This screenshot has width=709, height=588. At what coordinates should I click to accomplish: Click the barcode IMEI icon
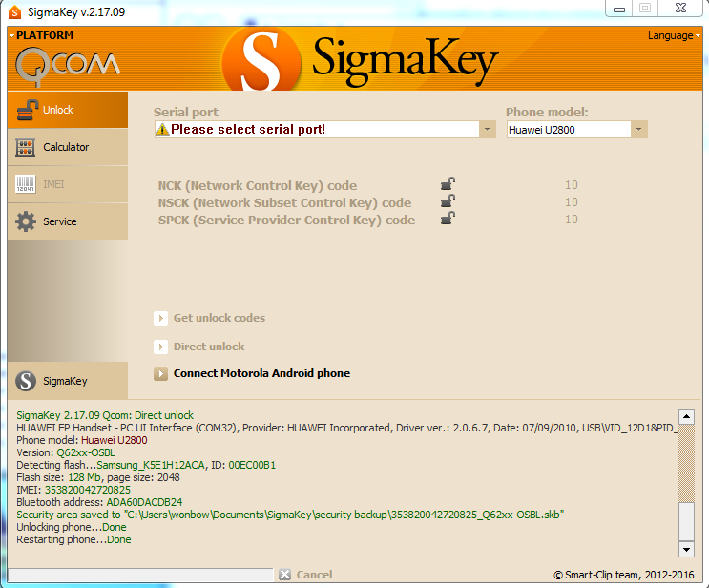(26, 184)
